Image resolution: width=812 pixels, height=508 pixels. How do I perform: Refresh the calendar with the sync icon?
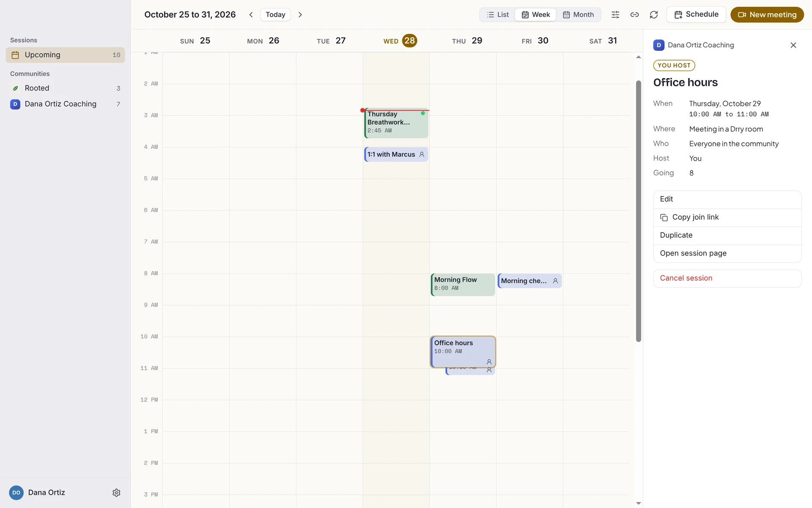pyautogui.click(x=653, y=14)
